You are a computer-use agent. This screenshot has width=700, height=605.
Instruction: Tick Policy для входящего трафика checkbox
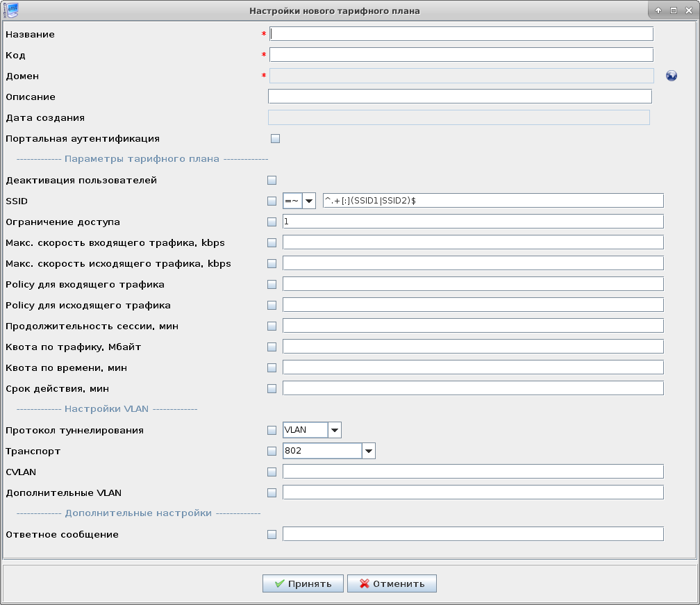pos(272,284)
